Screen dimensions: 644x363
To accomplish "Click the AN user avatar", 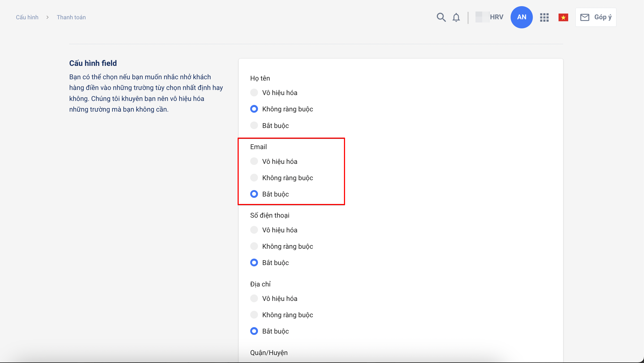I will 521,17.
